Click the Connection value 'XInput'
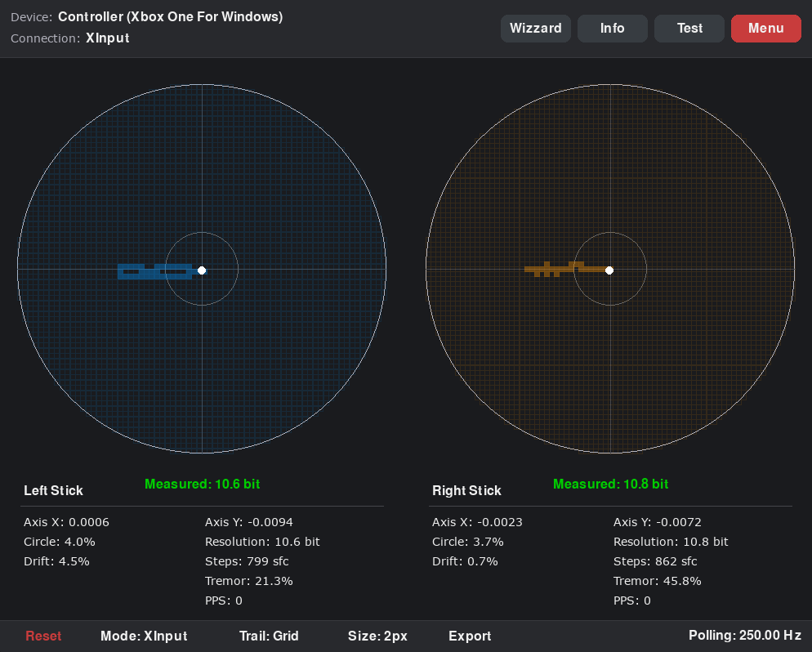 tap(108, 38)
